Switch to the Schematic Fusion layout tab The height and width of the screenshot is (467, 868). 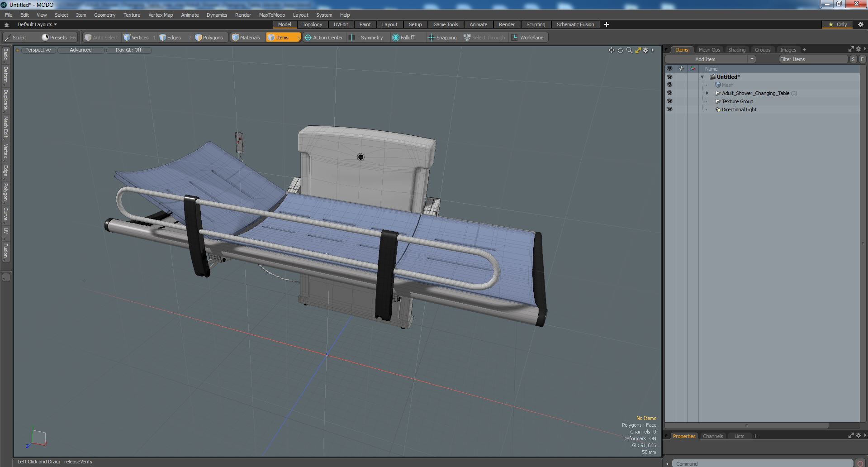click(x=575, y=24)
